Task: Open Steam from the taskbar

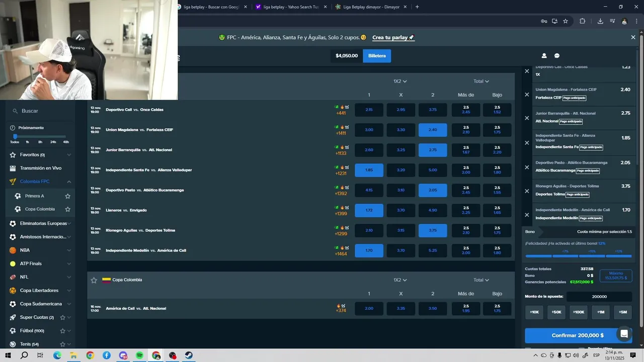Action: point(189,355)
